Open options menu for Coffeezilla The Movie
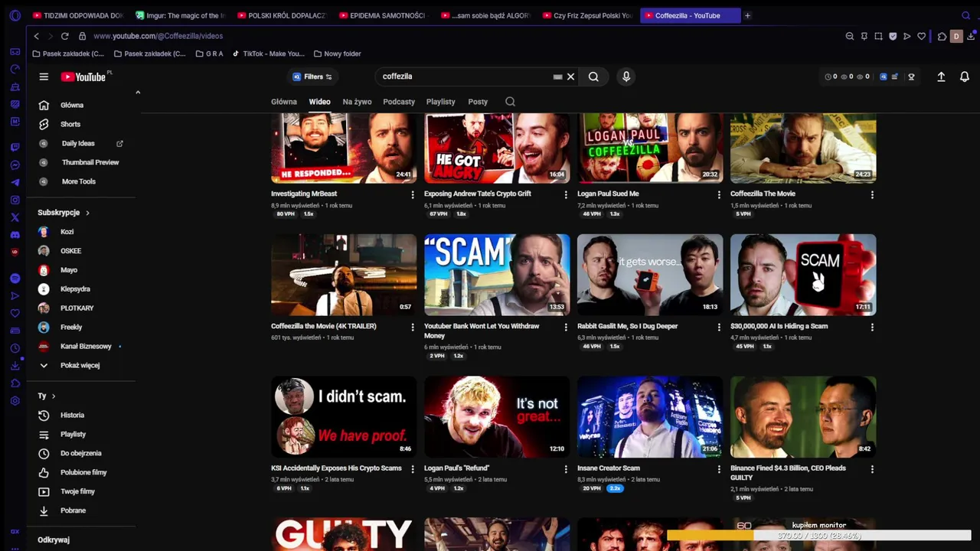 (872, 194)
